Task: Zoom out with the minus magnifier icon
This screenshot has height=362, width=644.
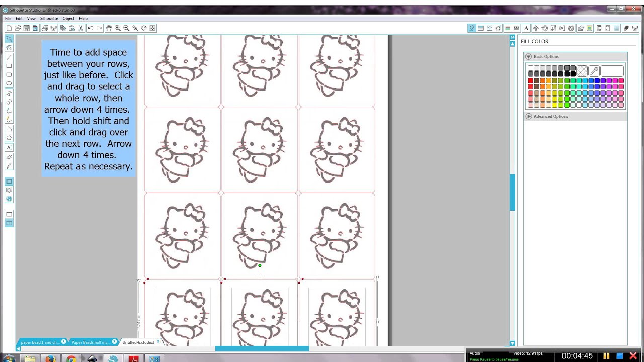Action: coord(126,28)
